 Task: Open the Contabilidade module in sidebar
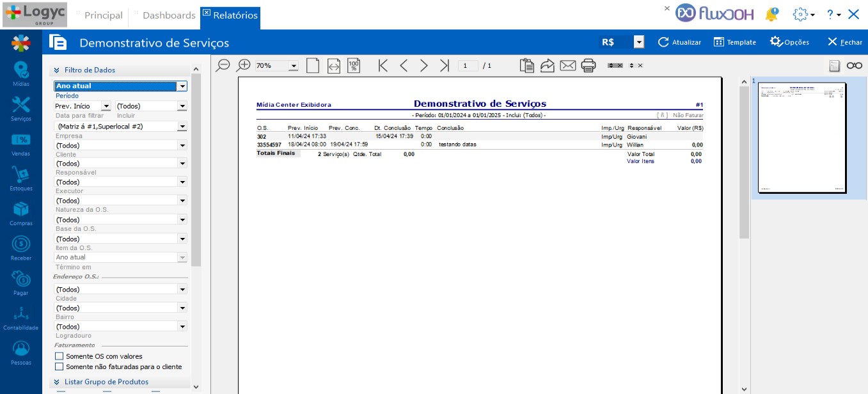[x=21, y=318]
